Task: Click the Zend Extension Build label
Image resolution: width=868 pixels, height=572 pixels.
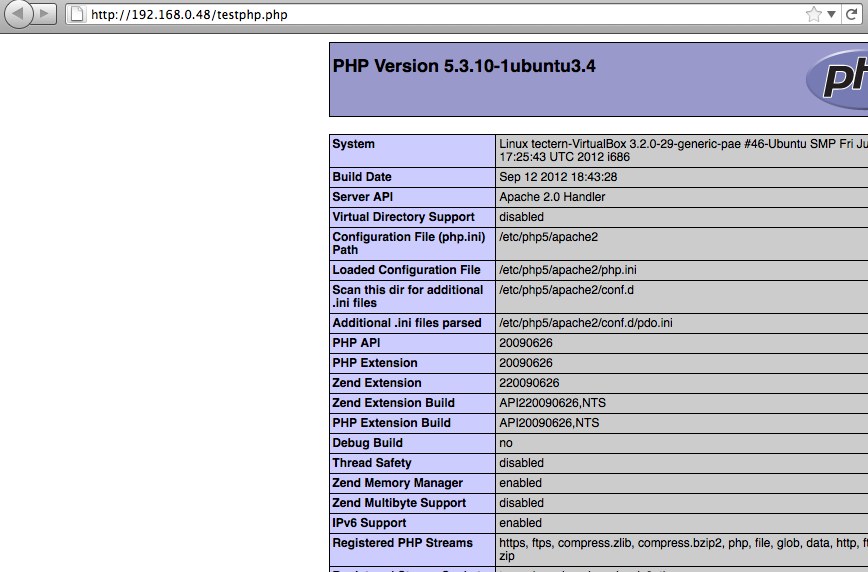Action: 393,403
